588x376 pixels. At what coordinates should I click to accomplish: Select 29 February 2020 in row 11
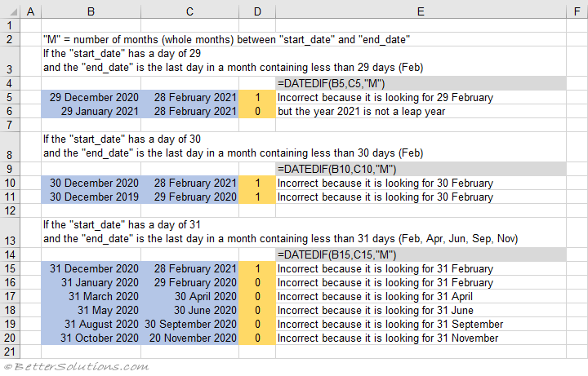tap(189, 197)
